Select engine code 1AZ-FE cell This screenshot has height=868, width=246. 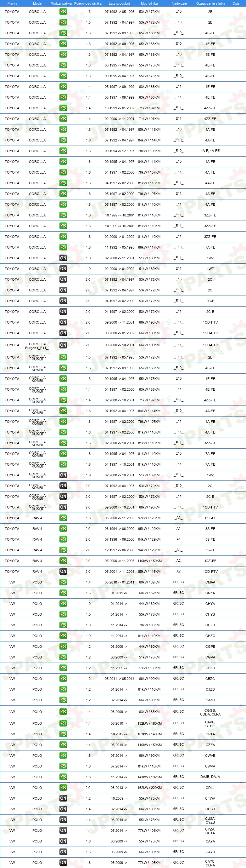[210, 561]
